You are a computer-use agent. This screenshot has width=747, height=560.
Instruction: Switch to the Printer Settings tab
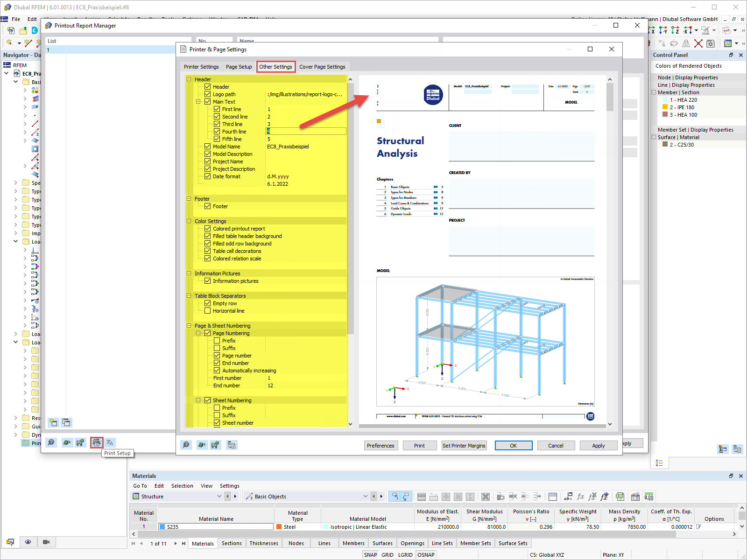pos(201,67)
